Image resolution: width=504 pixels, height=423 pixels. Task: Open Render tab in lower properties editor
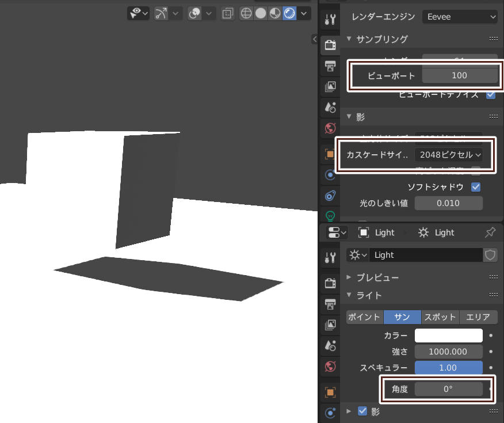click(330, 283)
